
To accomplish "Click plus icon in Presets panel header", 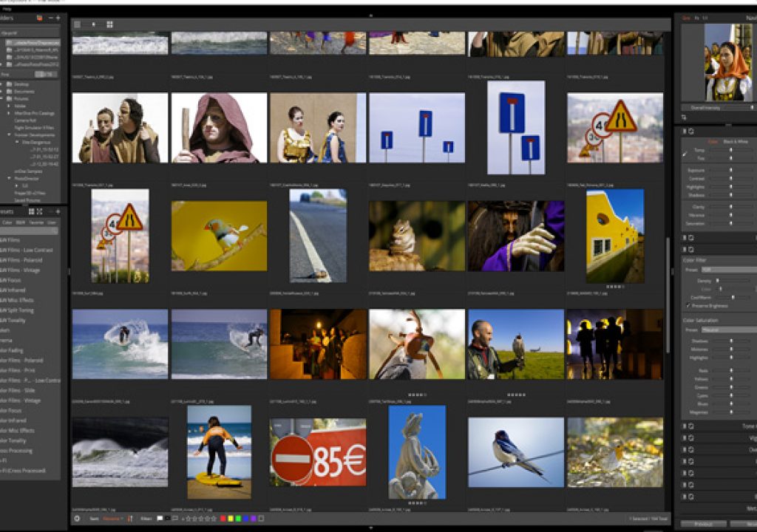I will click(x=58, y=211).
